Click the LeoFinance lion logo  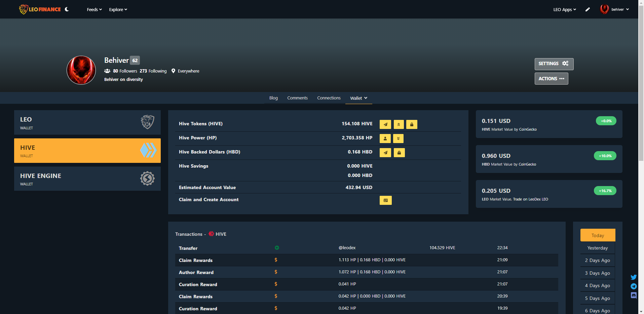tap(40, 9)
